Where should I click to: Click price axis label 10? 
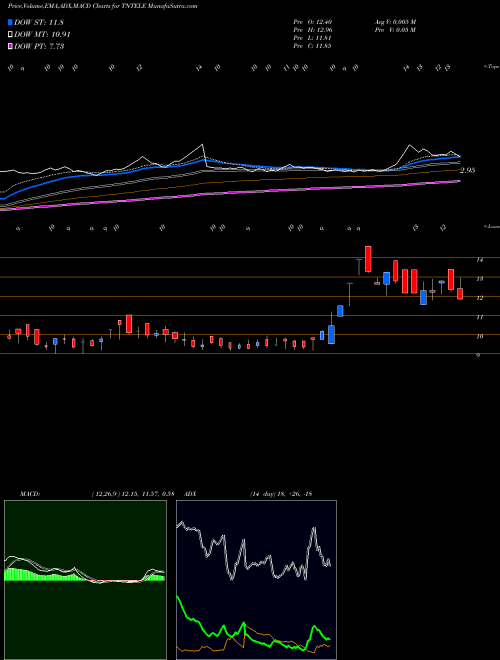(x=479, y=336)
